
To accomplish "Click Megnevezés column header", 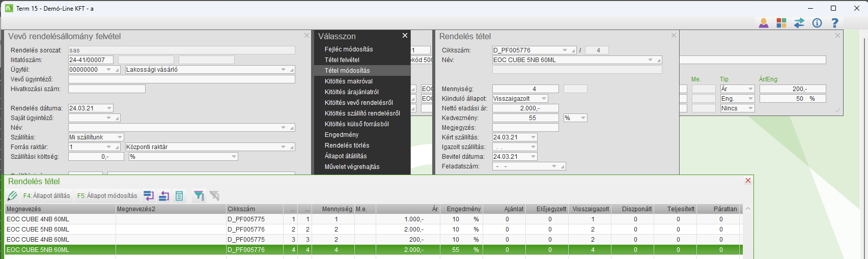I will pyautogui.click(x=61, y=209).
